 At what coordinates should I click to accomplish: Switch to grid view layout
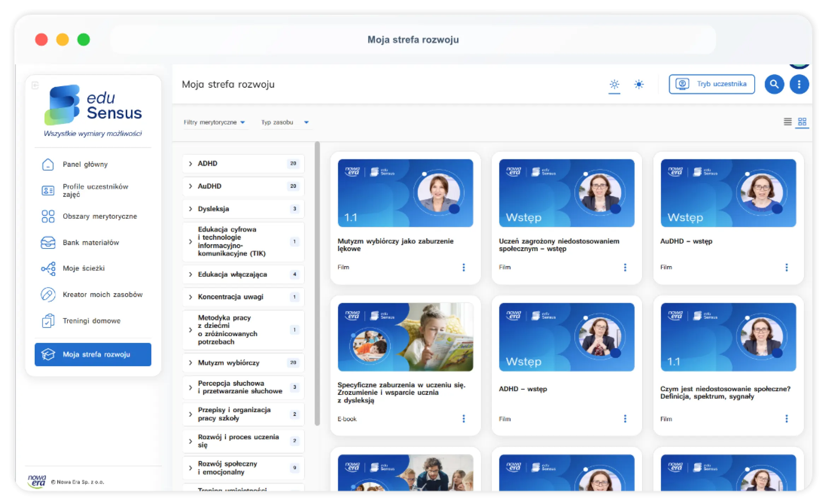tap(802, 122)
